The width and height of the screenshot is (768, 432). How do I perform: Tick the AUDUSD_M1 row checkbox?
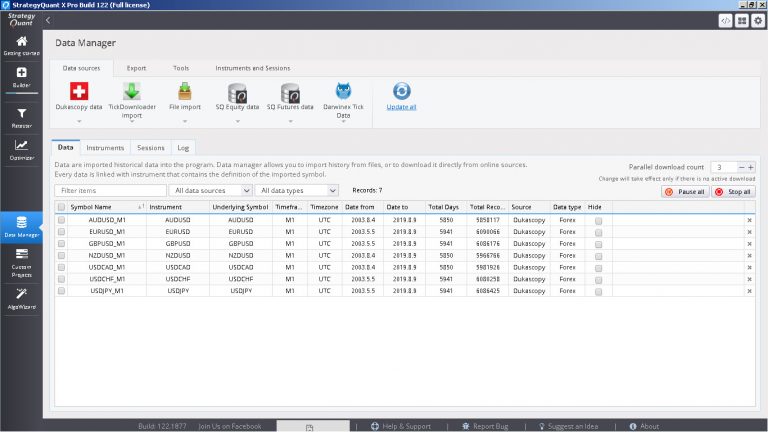coord(62,219)
